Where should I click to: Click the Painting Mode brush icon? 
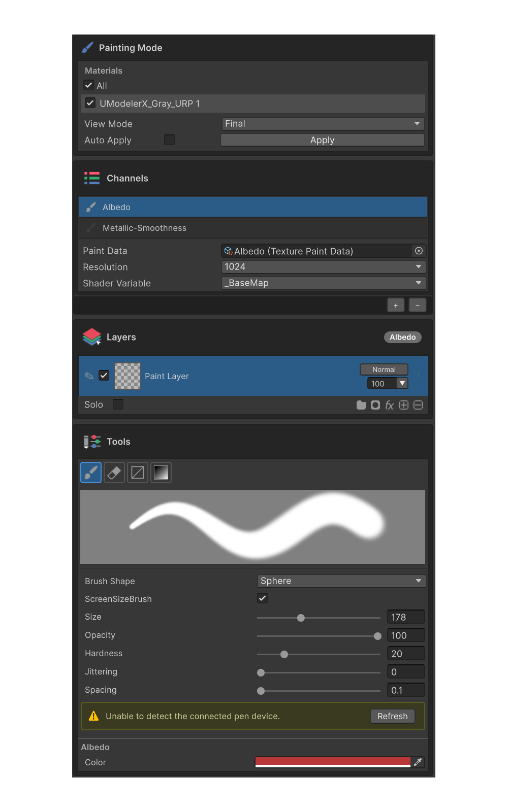[87, 48]
